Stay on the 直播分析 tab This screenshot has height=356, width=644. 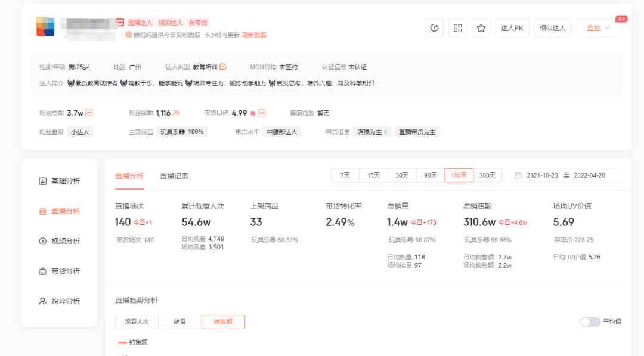(129, 177)
